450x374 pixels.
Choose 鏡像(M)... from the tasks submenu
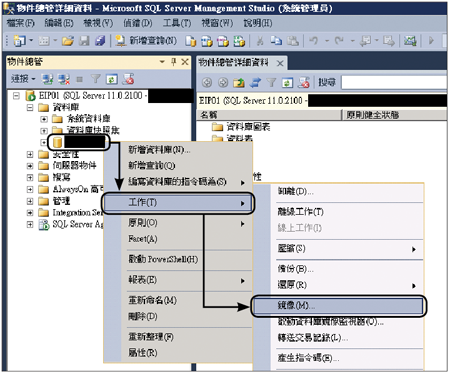tap(338, 306)
